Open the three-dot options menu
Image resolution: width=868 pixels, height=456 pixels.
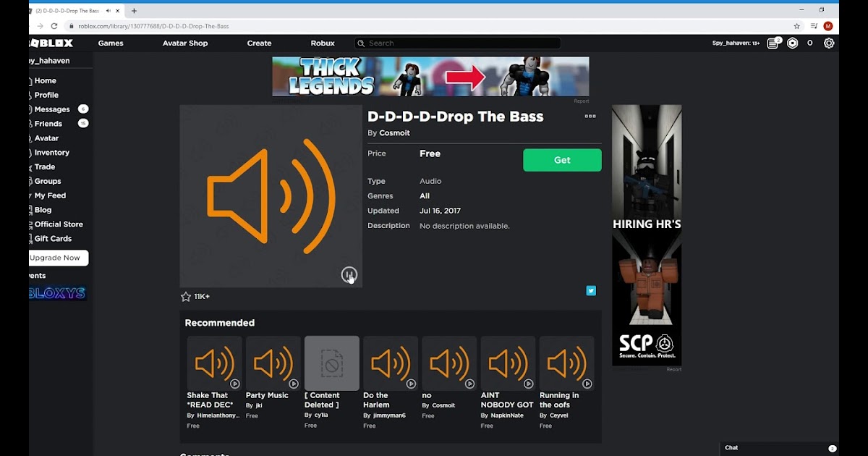coord(590,116)
